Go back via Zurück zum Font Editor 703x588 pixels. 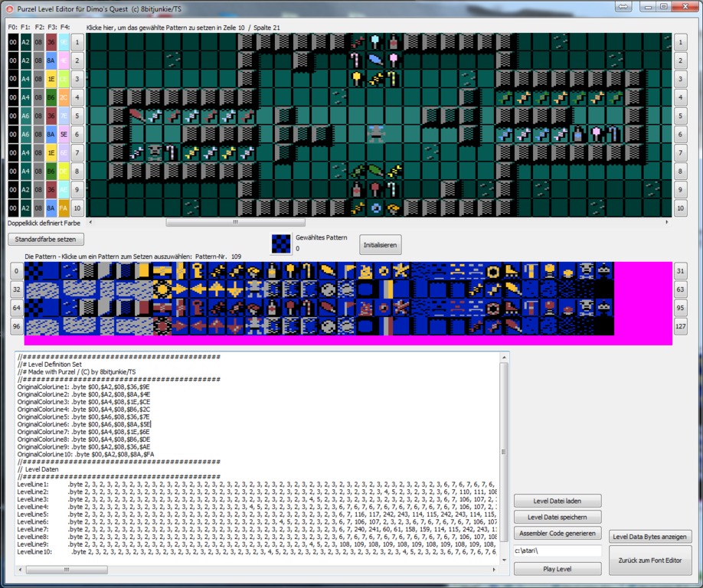650,561
